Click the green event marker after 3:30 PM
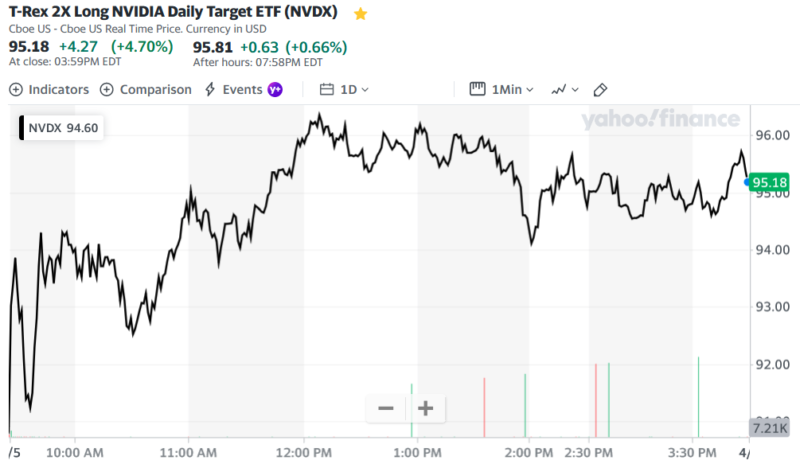Screen dimensions: 800x472 pos(698,396)
